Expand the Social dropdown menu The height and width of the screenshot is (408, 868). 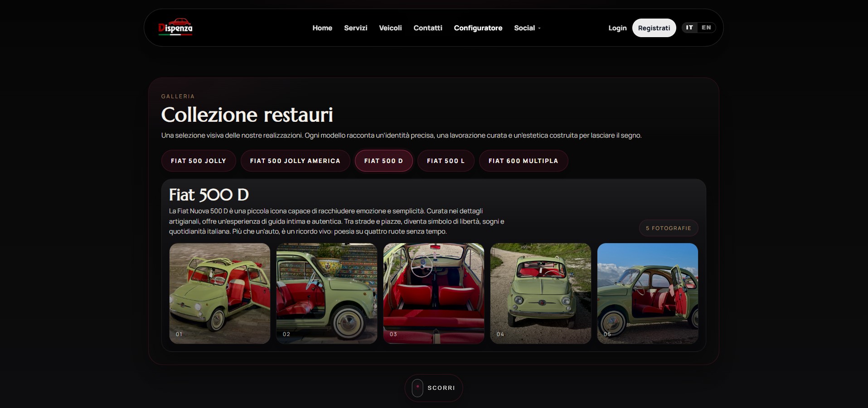tap(527, 28)
